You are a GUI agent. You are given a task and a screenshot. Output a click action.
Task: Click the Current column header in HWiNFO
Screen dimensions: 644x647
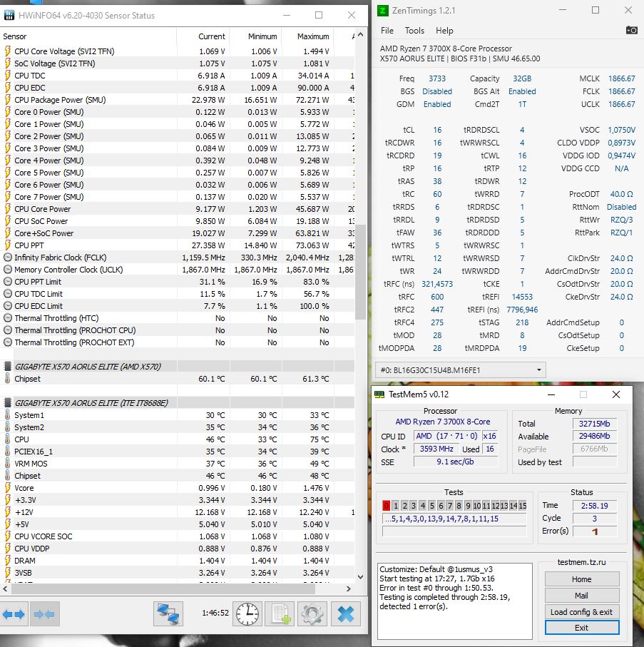(x=203, y=36)
